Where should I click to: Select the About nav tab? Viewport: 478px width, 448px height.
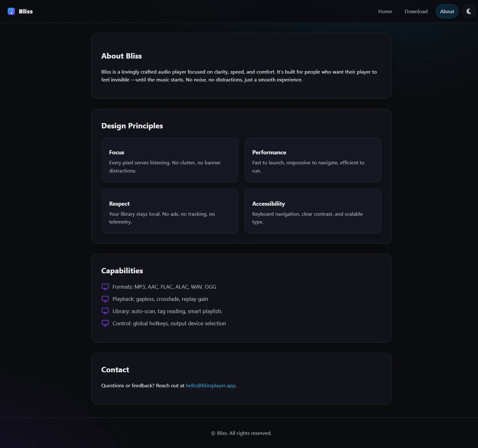(x=447, y=11)
